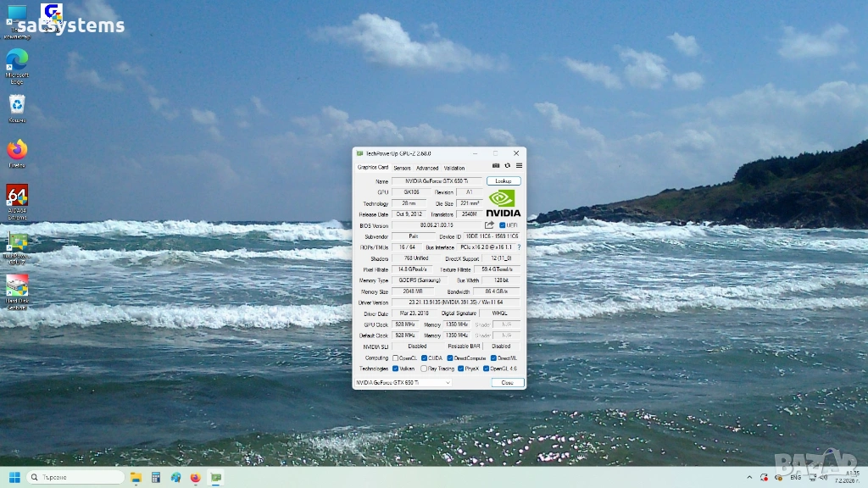Uncheck the Vulkan technology checkbox
This screenshot has width=868, height=488.
coord(396,369)
